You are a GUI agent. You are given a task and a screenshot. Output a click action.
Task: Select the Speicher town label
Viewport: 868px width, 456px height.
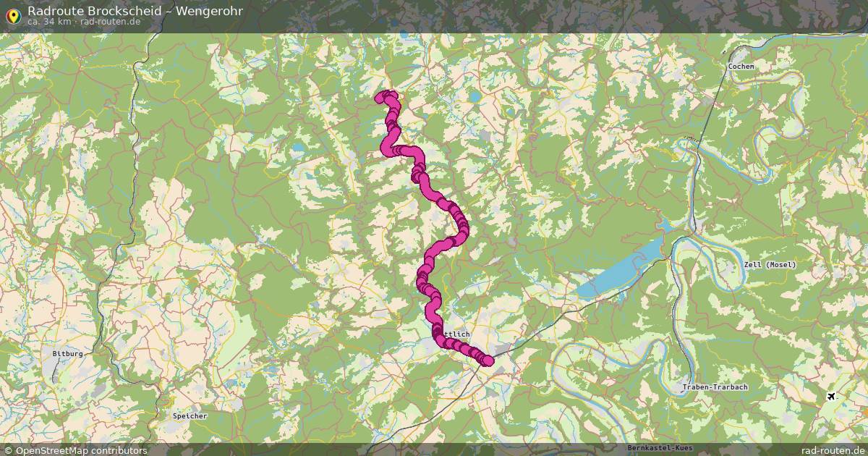(190, 416)
